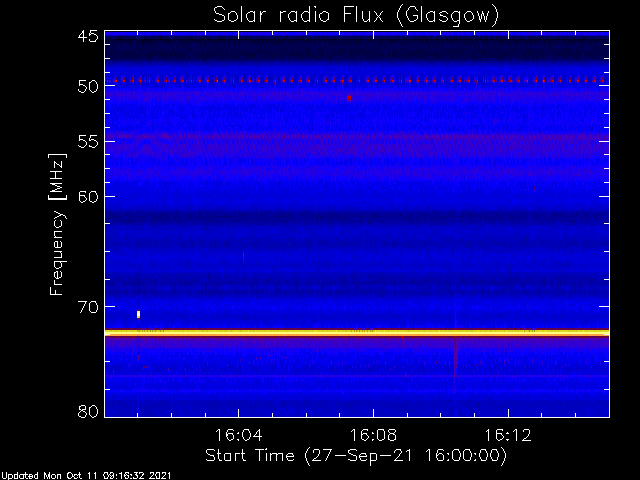The width and height of the screenshot is (640, 480).
Task: Select the 50 frequency axis label
Action: click(x=88, y=87)
